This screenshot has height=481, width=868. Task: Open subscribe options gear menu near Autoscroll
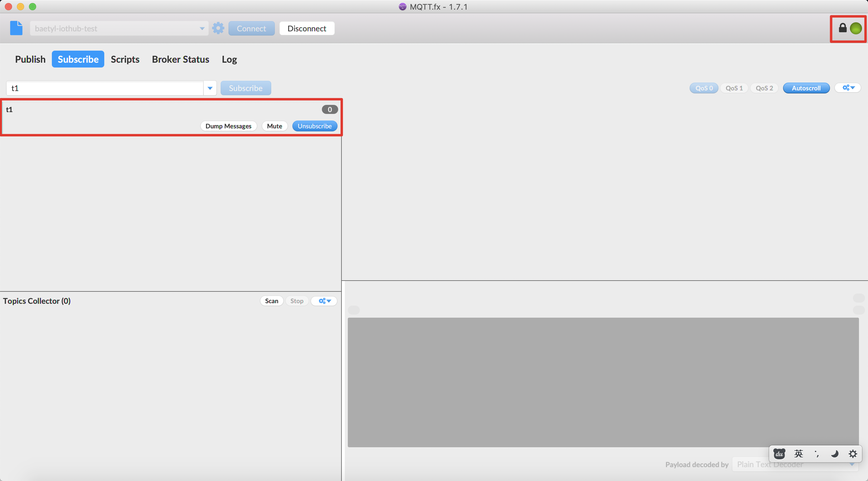[848, 88]
